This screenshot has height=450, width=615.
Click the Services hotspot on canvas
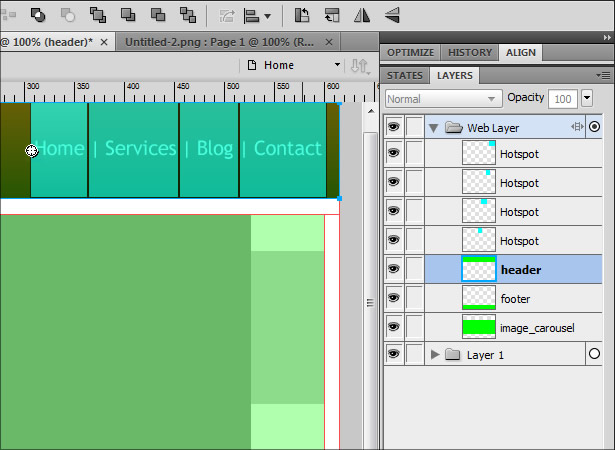click(133, 150)
